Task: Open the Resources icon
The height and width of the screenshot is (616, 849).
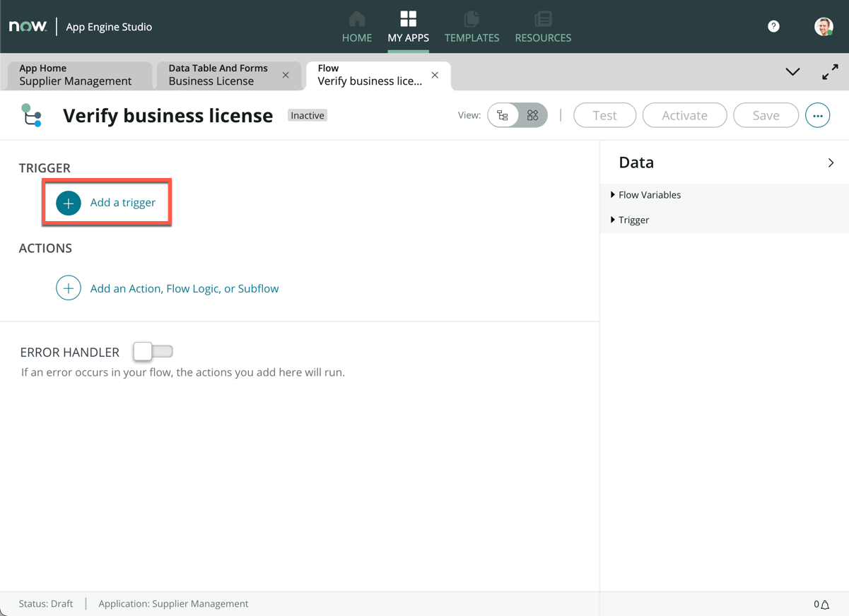Action: point(543,19)
